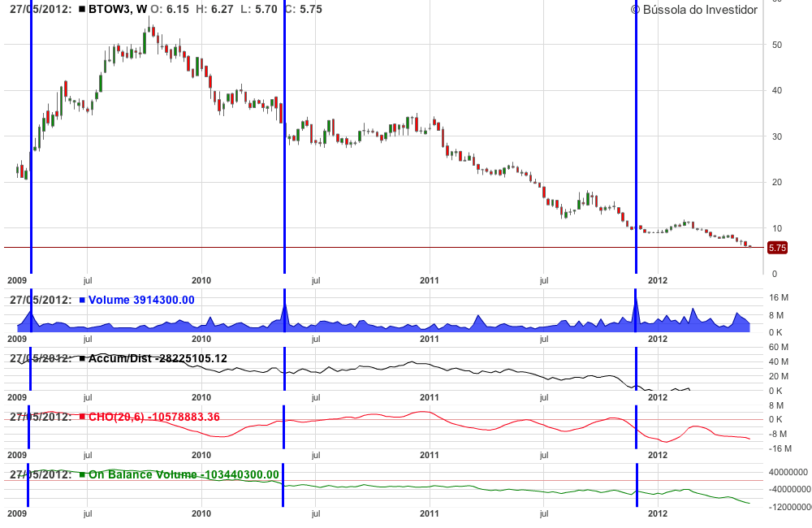Click the 8 M label on the Volume axis

(776, 315)
